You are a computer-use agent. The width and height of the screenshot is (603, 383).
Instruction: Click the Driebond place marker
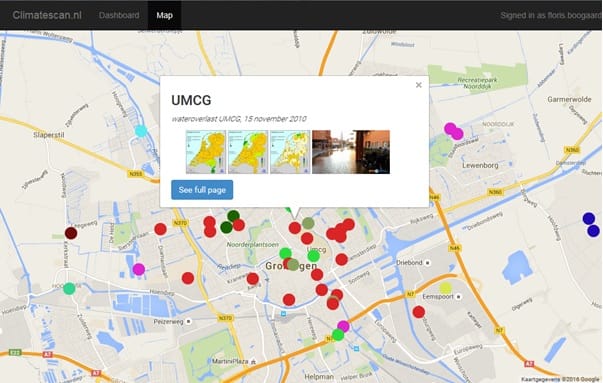pos(427,263)
